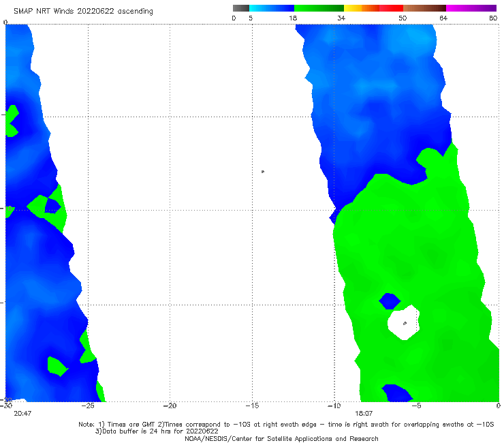This screenshot has width=504, height=443.
Task: Click the longitude label '-25'
Action: [88, 406]
